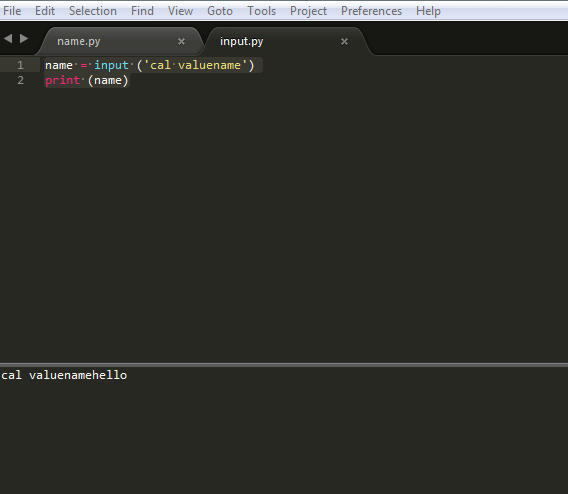Click line number 1 in gutter
Viewport: 568px width, 494px height.
point(20,65)
